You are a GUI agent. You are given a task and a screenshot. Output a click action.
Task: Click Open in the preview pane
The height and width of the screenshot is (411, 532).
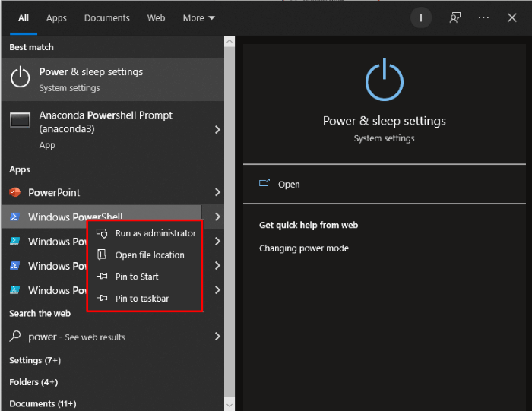(x=289, y=184)
